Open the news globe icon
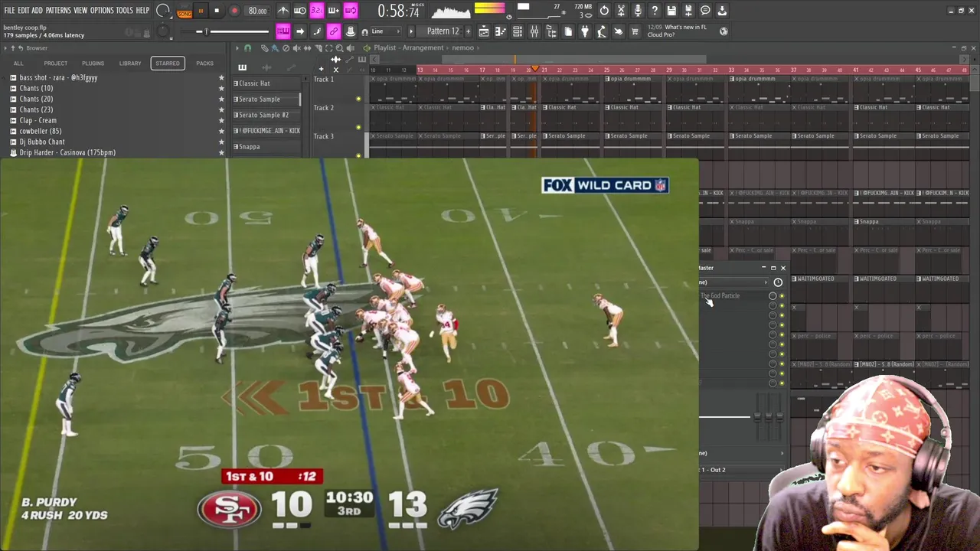Image resolution: width=980 pixels, height=551 pixels. 723,31
